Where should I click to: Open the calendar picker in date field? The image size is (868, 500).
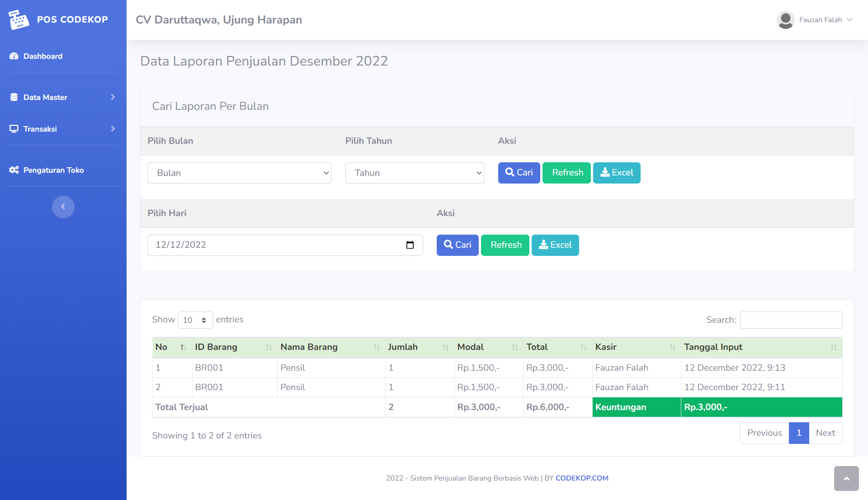[x=410, y=245]
